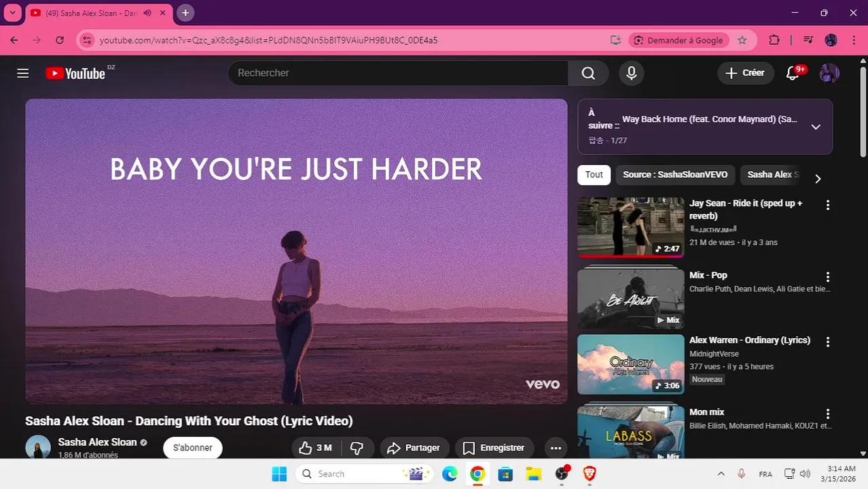Install app icon in address bar
868x489 pixels.
(615, 40)
